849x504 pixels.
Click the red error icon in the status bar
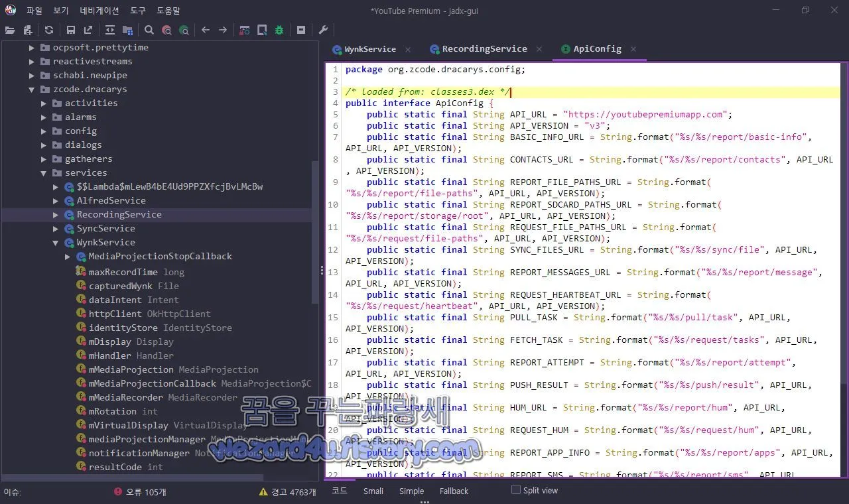pos(118,491)
